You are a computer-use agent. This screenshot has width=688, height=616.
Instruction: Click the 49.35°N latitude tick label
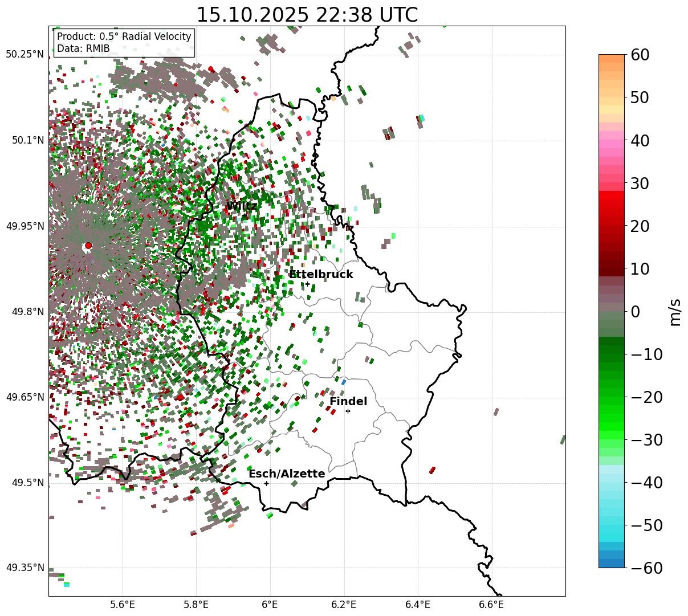pos(25,568)
